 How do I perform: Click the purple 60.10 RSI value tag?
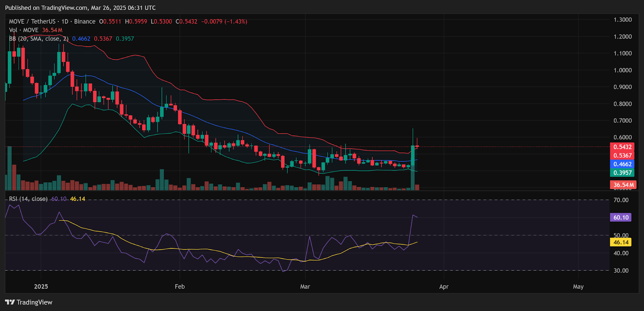pyautogui.click(x=621, y=217)
